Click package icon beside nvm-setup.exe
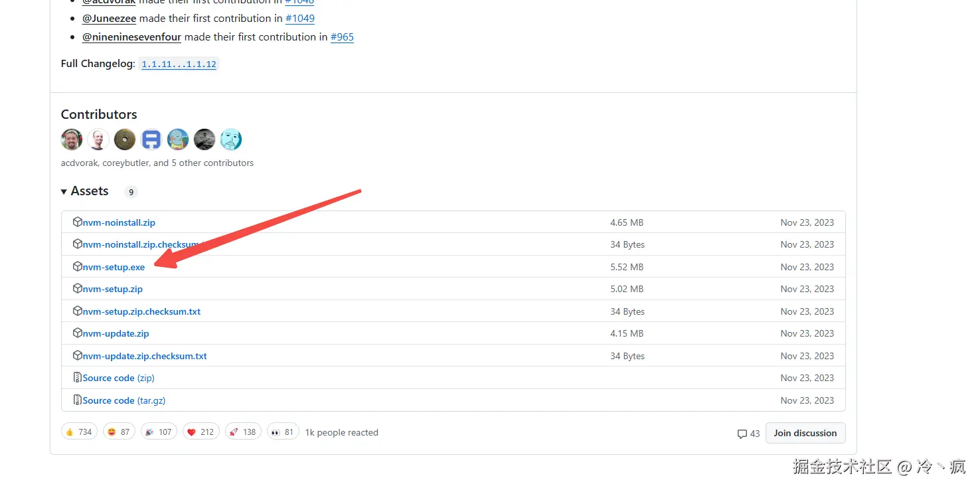 [x=78, y=267]
